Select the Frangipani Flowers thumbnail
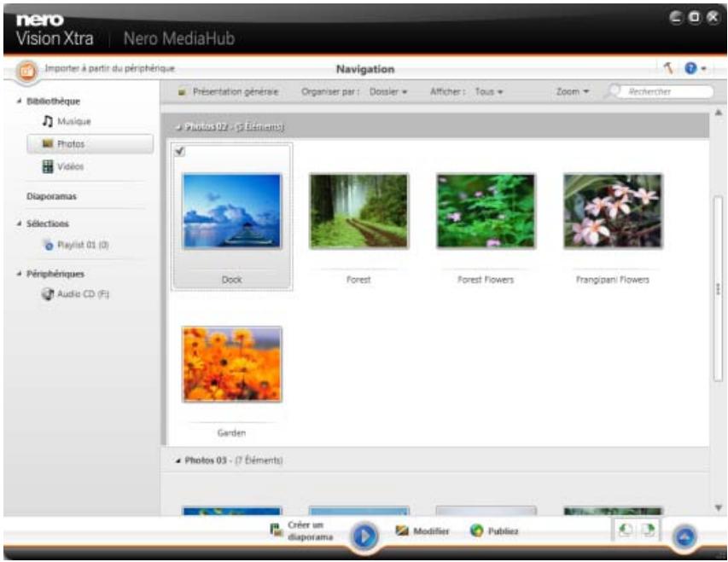 [x=613, y=211]
